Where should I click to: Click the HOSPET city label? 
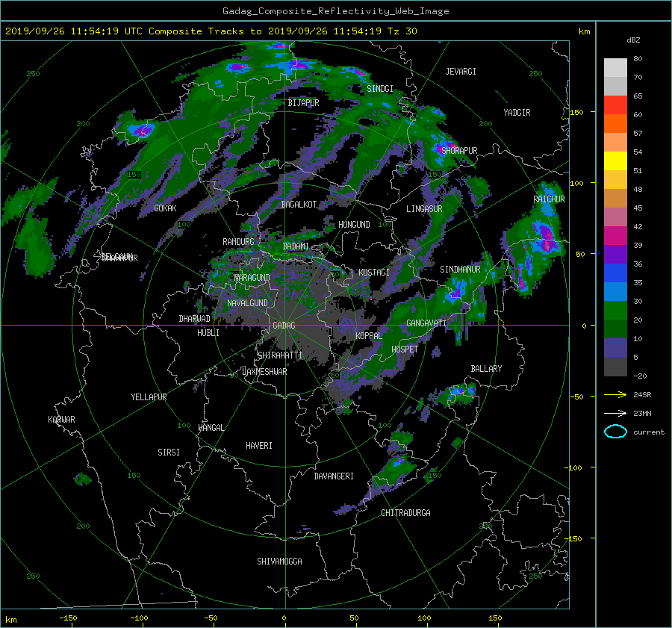click(405, 349)
